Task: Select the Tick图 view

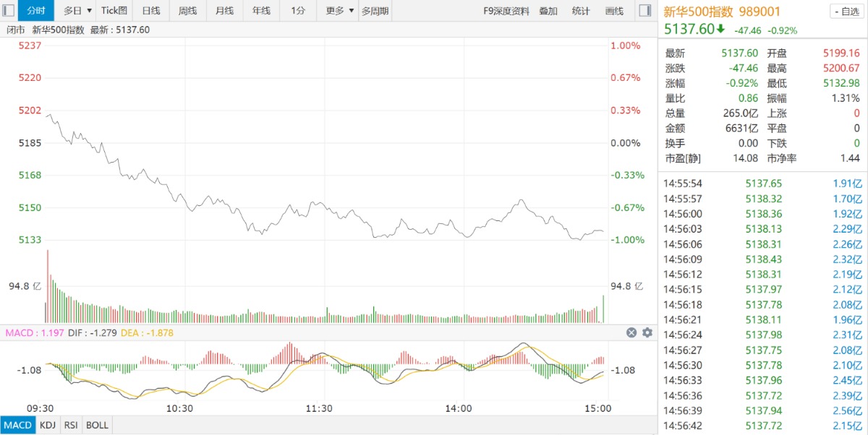Action: [114, 11]
